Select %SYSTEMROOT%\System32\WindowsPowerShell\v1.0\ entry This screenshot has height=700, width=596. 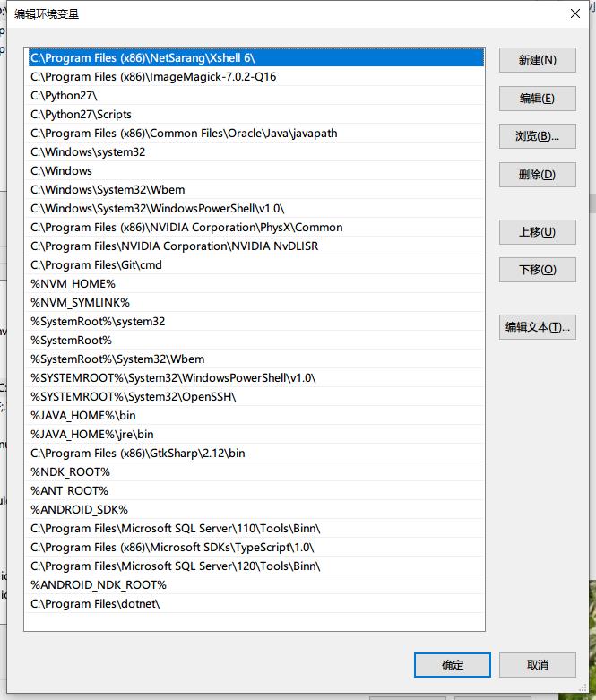255,377
